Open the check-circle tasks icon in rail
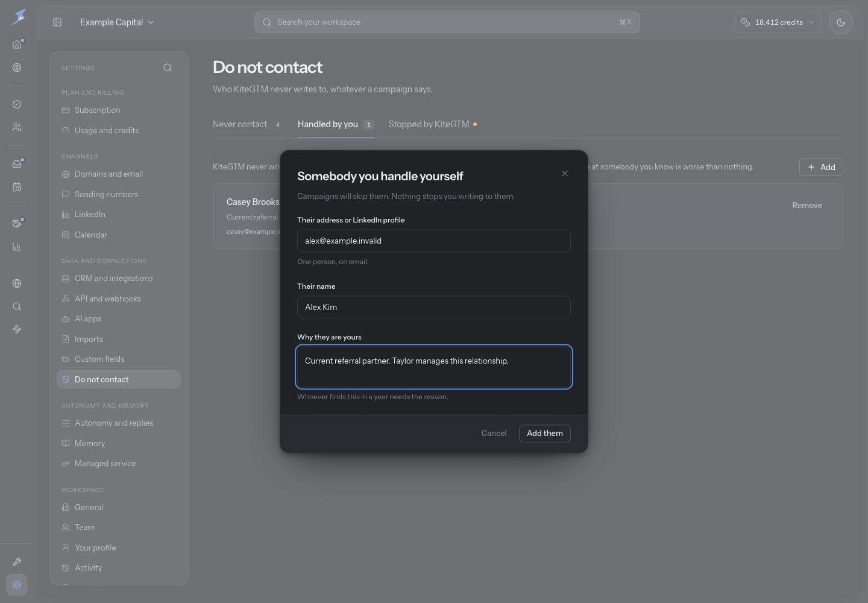The width and height of the screenshot is (868, 603). click(17, 104)
